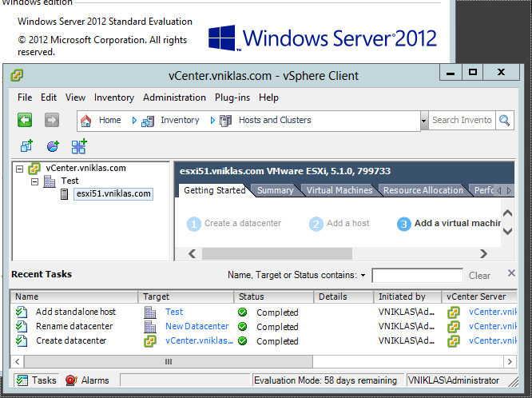Switch to the Virtual Machines tab
The width and height of the screenshot is (532, 398).
(x=339, y=190)
